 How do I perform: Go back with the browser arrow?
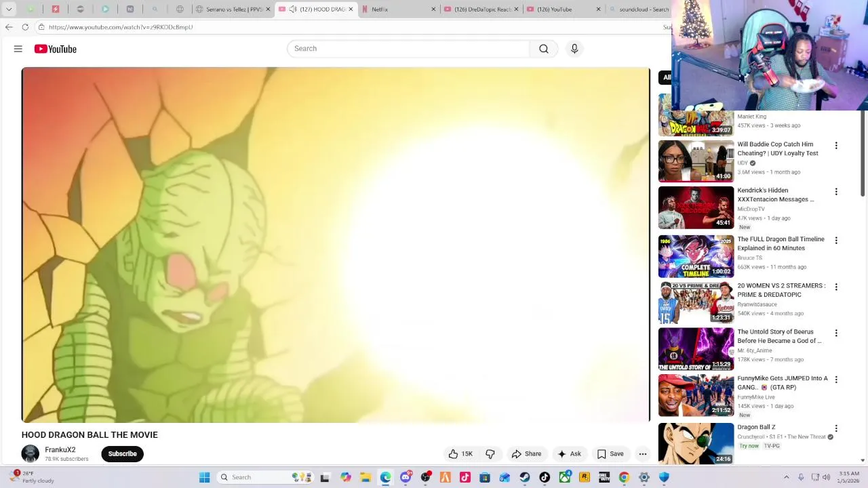(9, 27)
